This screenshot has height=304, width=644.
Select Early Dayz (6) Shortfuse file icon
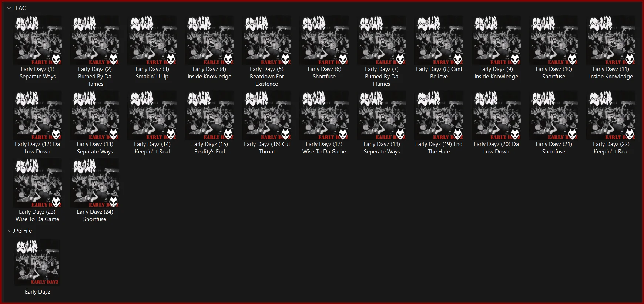click(324, 40)
